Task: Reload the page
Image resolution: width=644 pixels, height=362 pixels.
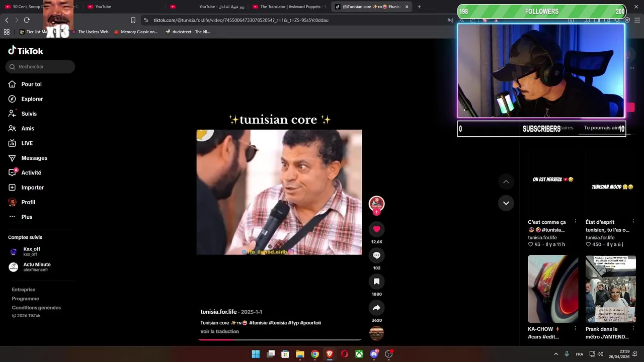Action: coord(27,20)
